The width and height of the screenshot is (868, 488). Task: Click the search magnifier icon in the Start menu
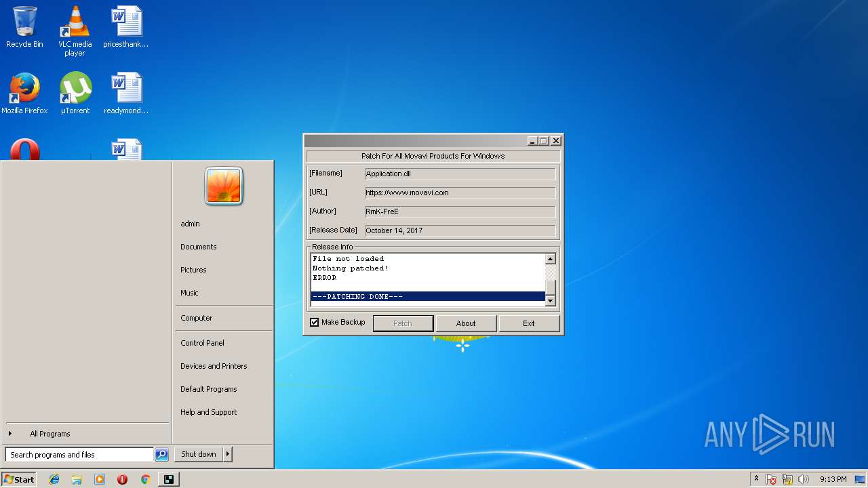tap(161, 455)
